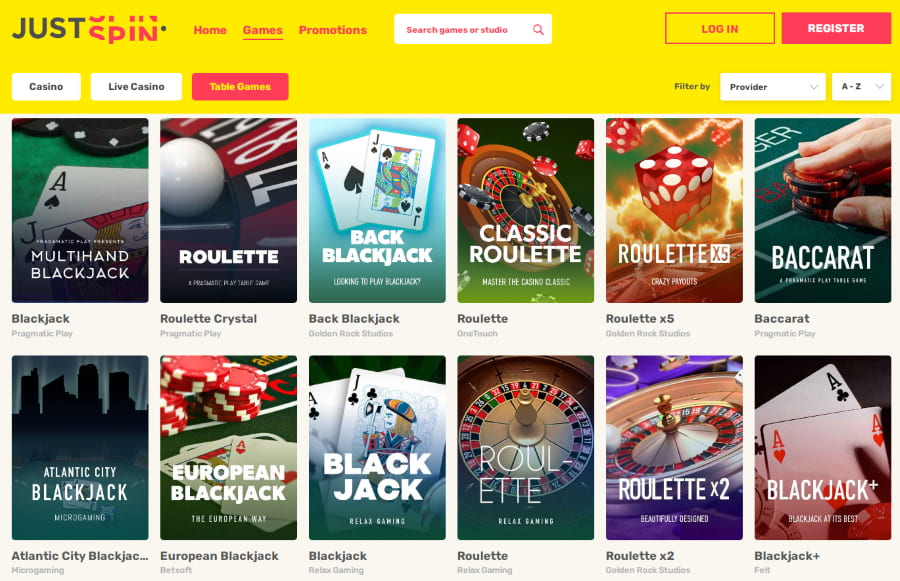Click the LOG IN button

[720, 29]
